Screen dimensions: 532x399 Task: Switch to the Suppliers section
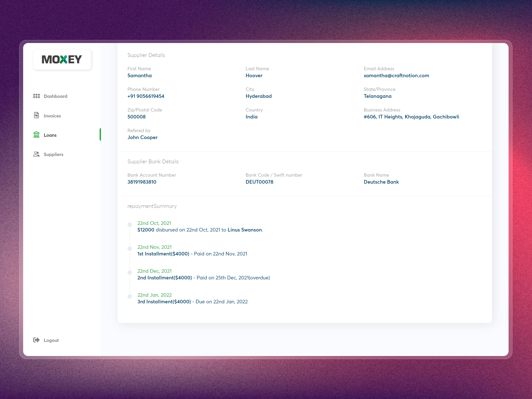[x=53, y=154]
